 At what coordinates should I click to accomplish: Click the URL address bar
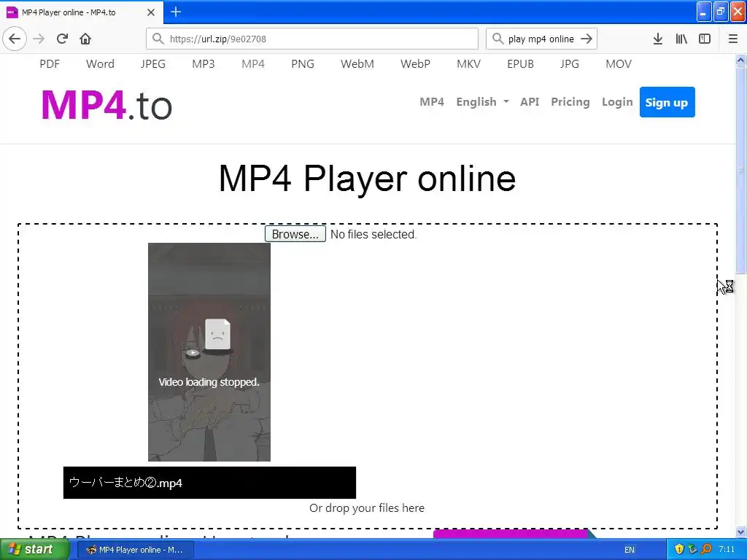point(312,39)
